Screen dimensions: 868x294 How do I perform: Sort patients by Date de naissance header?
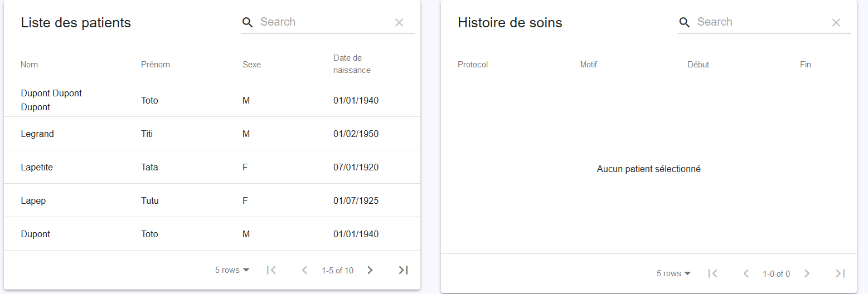click(x=352, y=64)
